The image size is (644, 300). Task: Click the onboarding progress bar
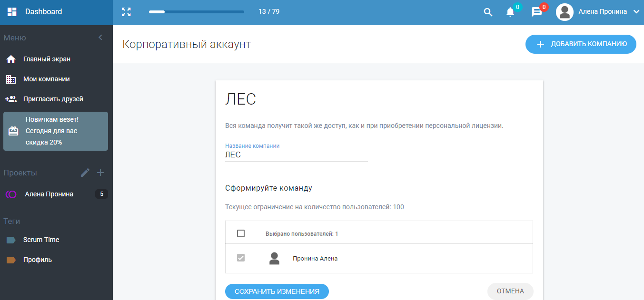[x=197, y=12]
